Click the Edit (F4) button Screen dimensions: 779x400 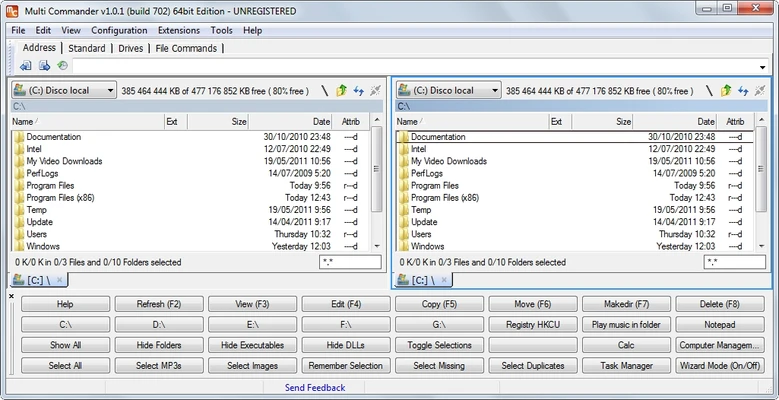pyautogui.click(x=346, y=304)
